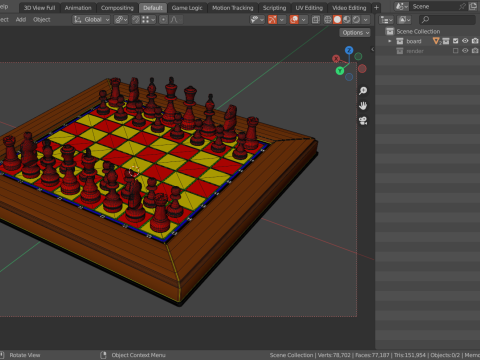Click the pan view hand icon
The height and width of the screenshot is (360, 480).
[x=363, y=106]
